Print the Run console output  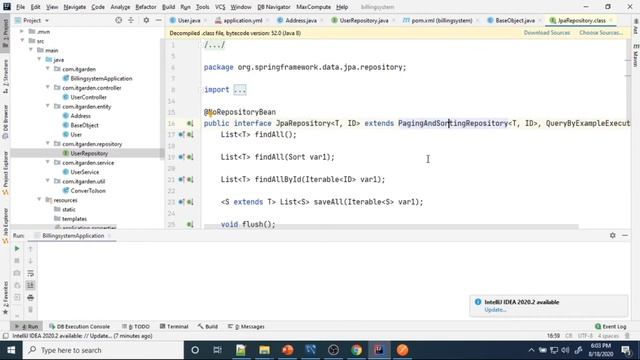click(x=30, y=298)
